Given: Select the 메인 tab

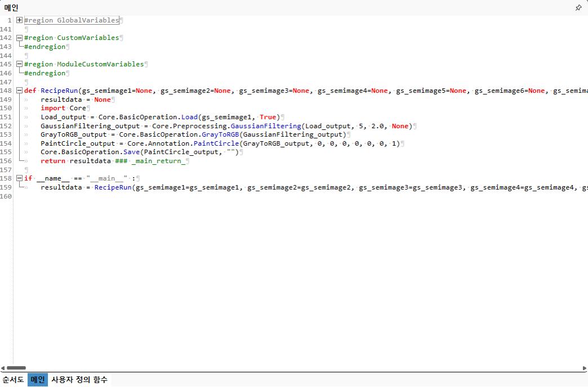Looking at the screenshot, I should tap(38, 380).
